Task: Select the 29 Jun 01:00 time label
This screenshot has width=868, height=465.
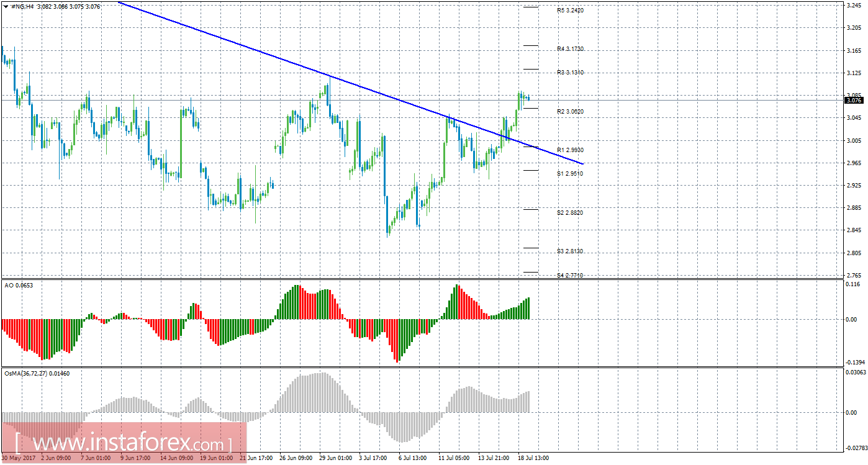Action: point(335,459)
